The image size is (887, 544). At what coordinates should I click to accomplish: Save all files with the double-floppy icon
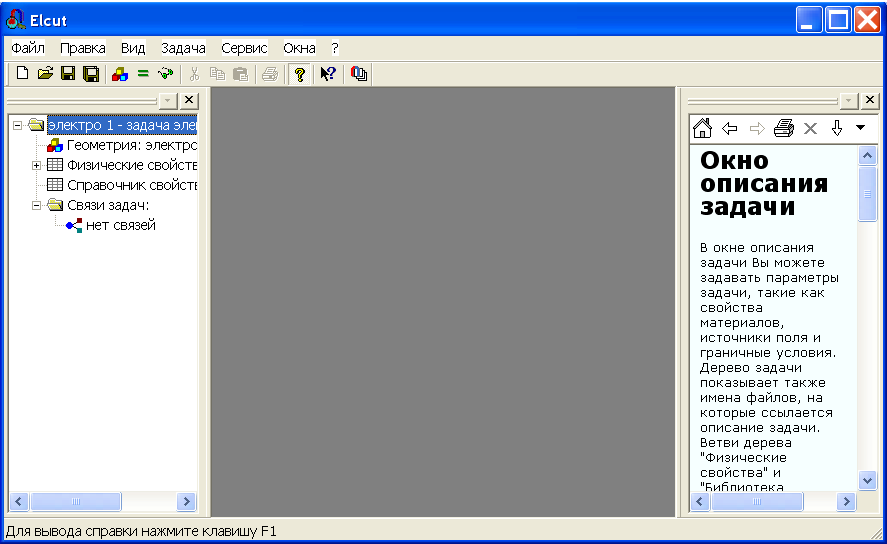[91, 74]
